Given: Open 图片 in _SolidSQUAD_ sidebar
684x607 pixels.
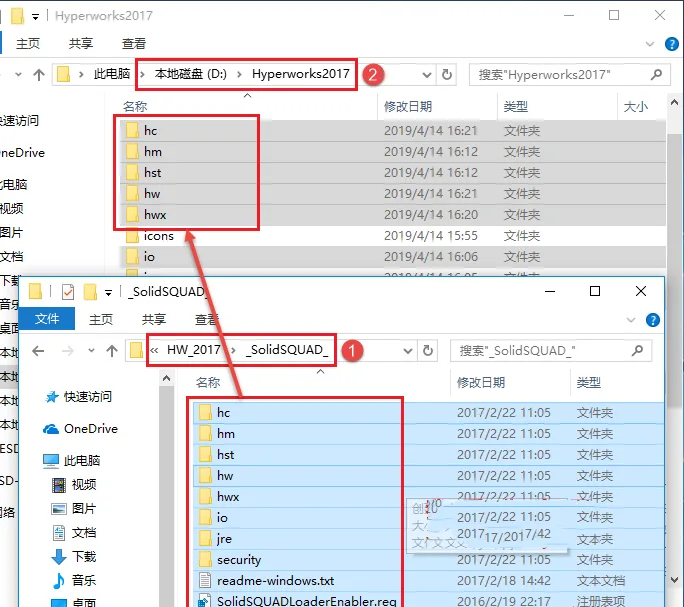Looking at the screenshot, I should tap(74, 508).
